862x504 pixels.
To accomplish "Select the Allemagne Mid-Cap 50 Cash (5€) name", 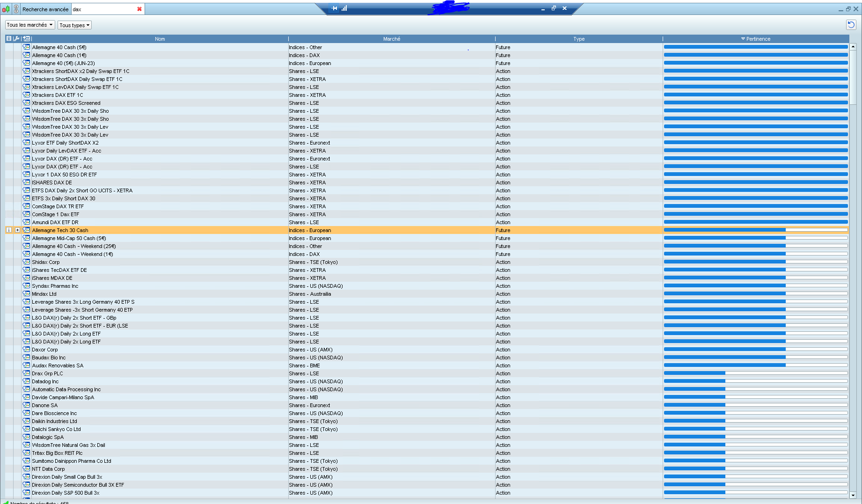I will [69, 238].
